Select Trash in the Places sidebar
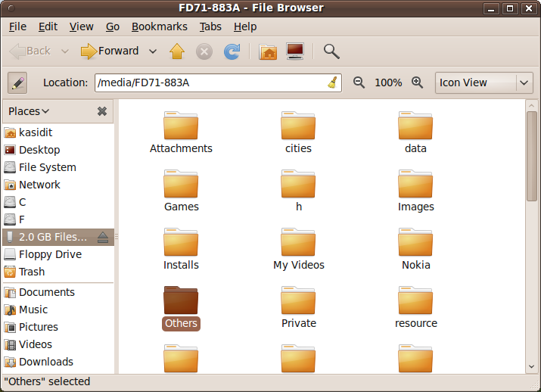This screenshot has height=392, width=541. 32,272
